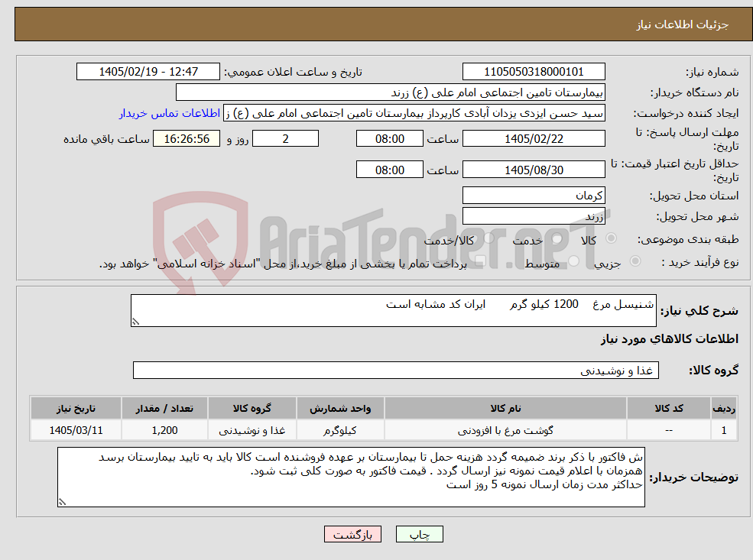Screen dimensions: 753x560
Task: Click the table group cell غذا و نوشیدنی
Action: tap(252, 430)
